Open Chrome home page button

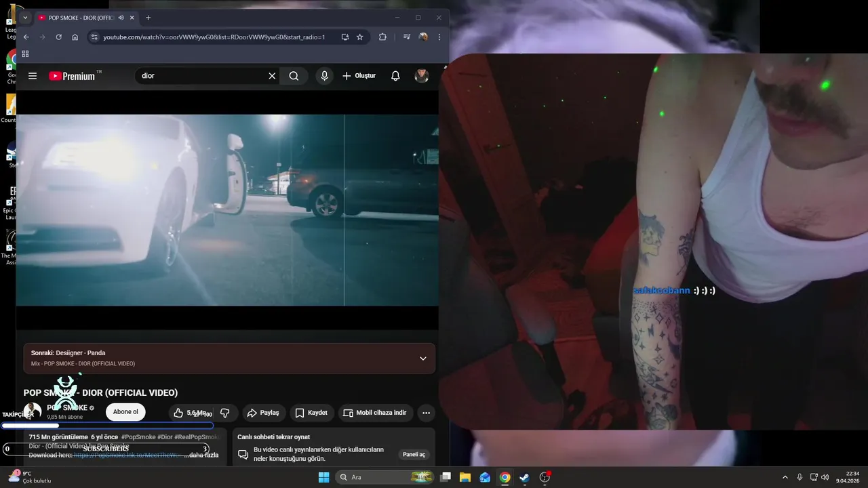[75, 37]
